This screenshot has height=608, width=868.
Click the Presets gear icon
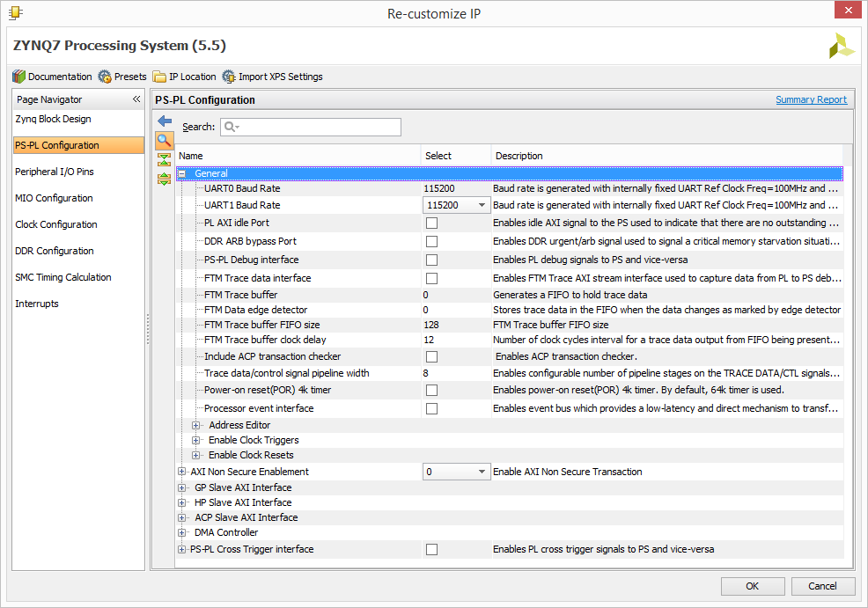[x=105, y=77]
